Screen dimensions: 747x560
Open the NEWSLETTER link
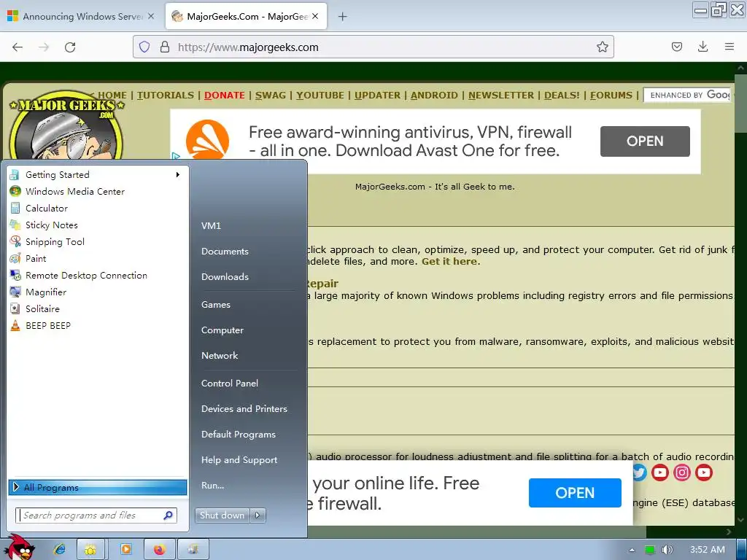pos(501,96)
